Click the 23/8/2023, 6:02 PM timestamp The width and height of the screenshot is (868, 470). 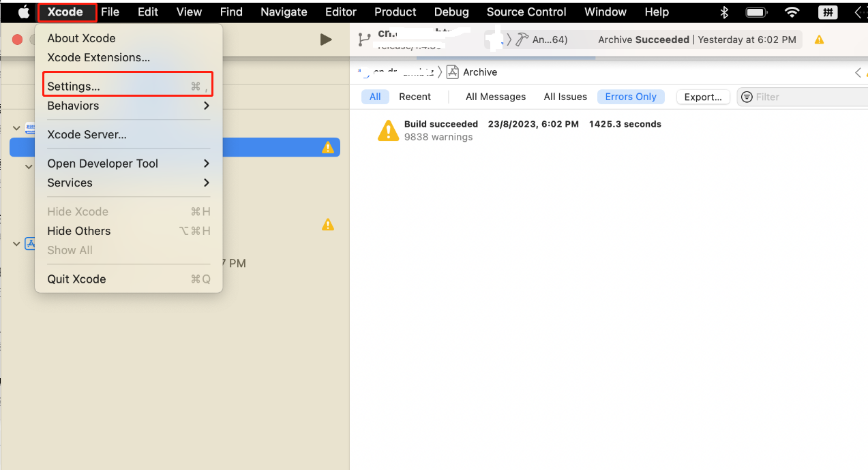(533, 124)
